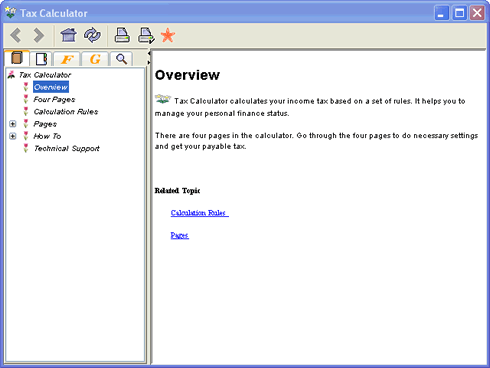
Task: Open the search magnifier tab
Action: coord(121,59)
